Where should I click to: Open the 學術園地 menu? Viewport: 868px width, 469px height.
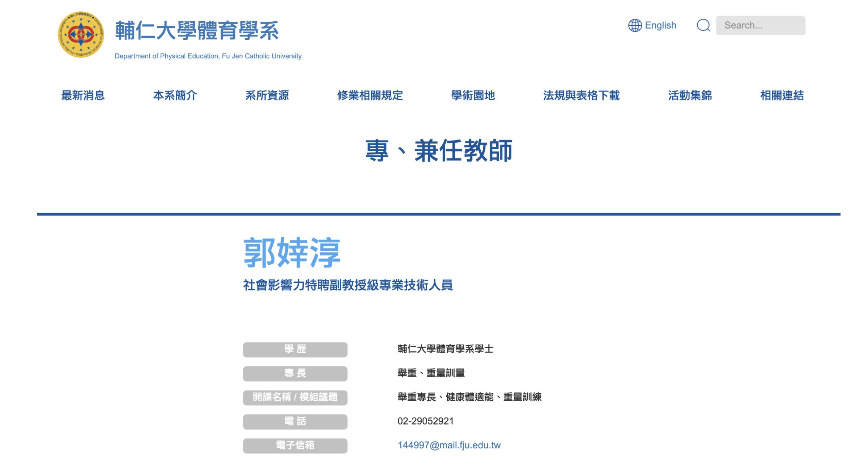pyautogui.click(x=473, y=95)
